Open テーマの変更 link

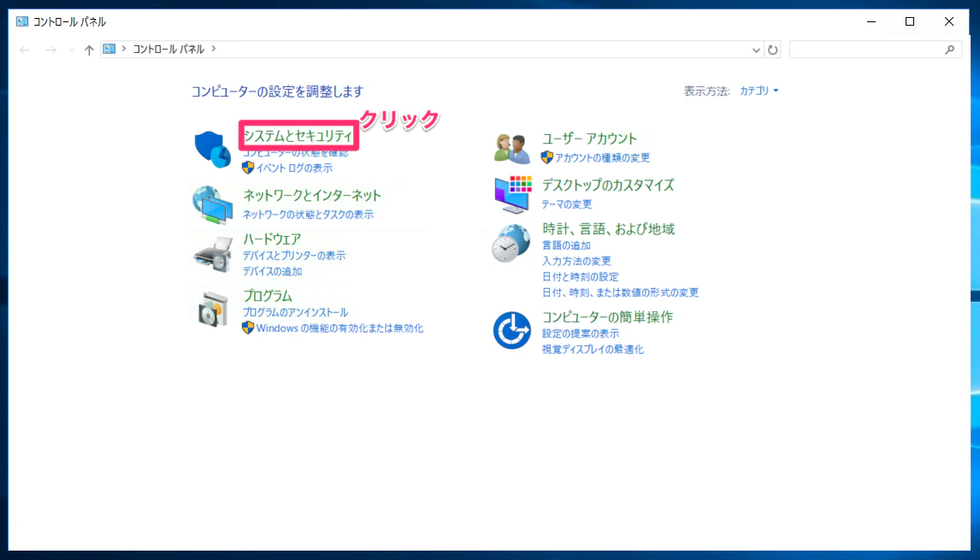point(567,204)
